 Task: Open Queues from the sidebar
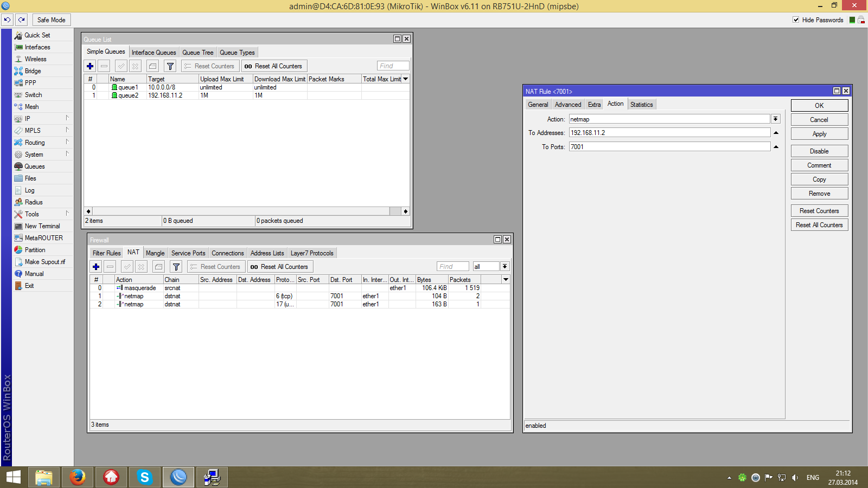[35, 166]
